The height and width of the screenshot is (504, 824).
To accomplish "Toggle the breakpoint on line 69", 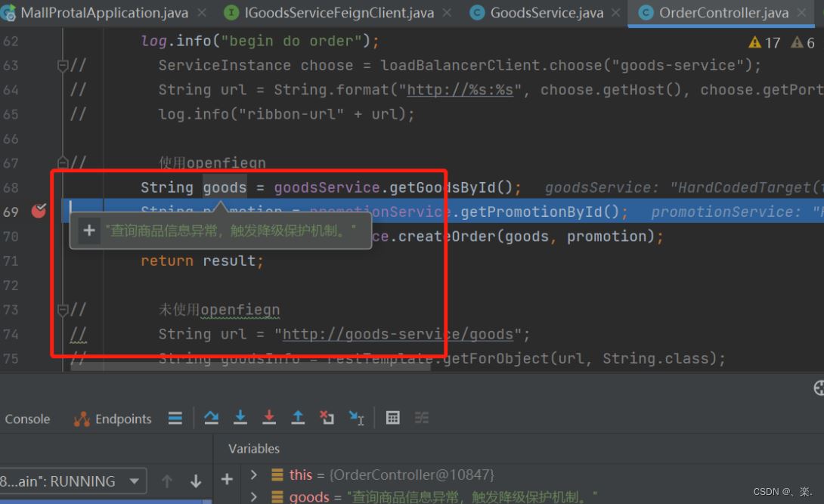I will pyautogui.click(x=39, y=212).
